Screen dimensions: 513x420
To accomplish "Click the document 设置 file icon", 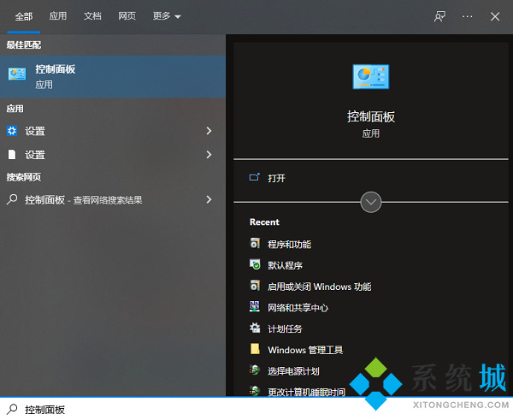I will pyautogui.click(x=12, y=154).
